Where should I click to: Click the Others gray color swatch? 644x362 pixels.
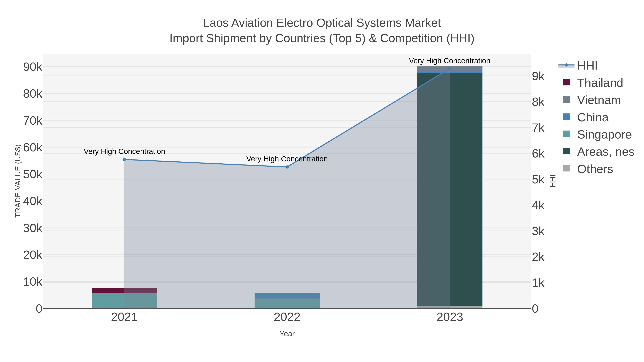[567, 168]
